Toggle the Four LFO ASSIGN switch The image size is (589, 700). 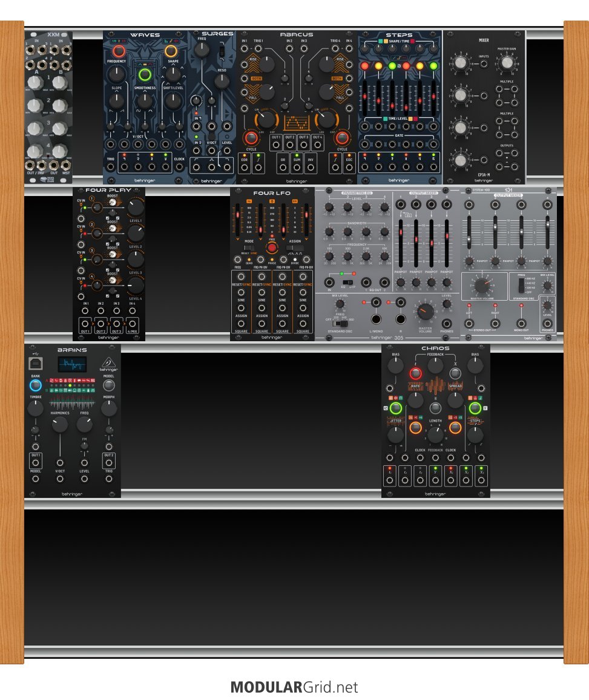[x=295, y=248]
